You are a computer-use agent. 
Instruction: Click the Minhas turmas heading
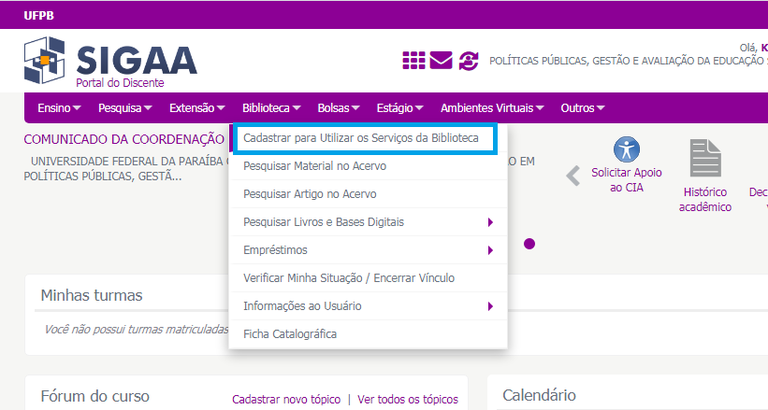(x=92, y=295)
